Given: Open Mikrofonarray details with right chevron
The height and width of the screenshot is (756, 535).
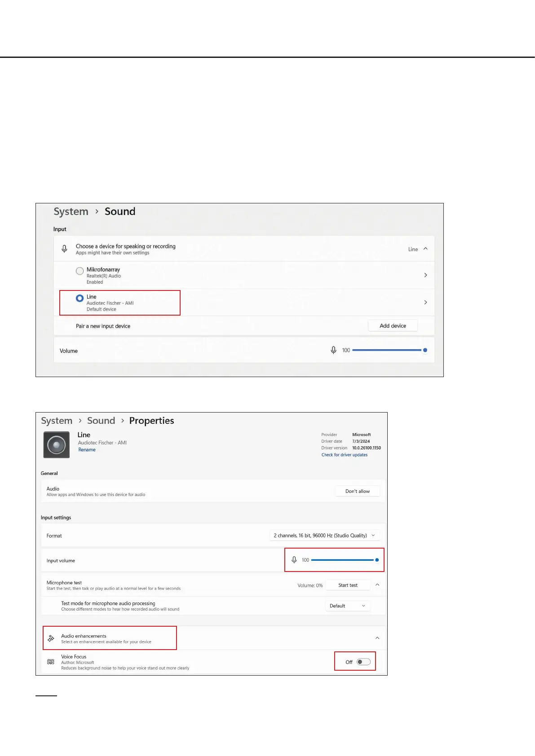Looking at the screenshot, I should (x=425, y=275).
